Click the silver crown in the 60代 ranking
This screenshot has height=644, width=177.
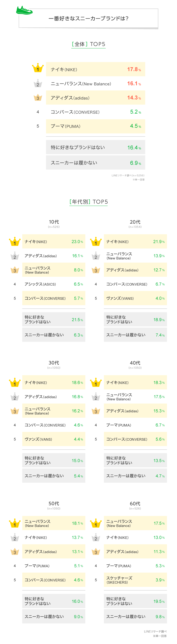click(96, 537)
